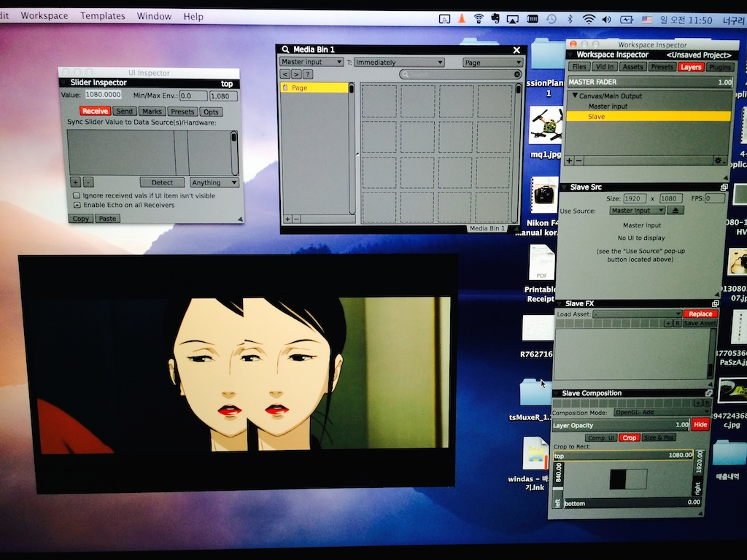Go to next page in Media Bin
Viewport: 747px width, 560px height.
[x=296, y=74]
